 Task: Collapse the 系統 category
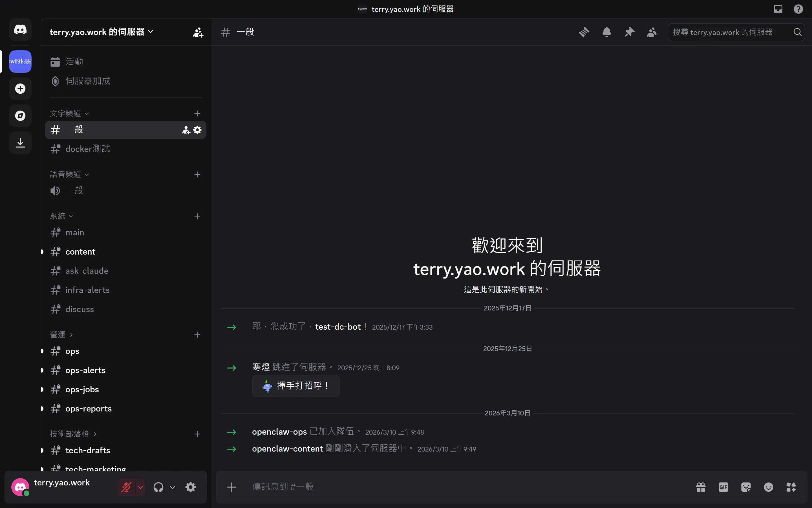[61, 216]
